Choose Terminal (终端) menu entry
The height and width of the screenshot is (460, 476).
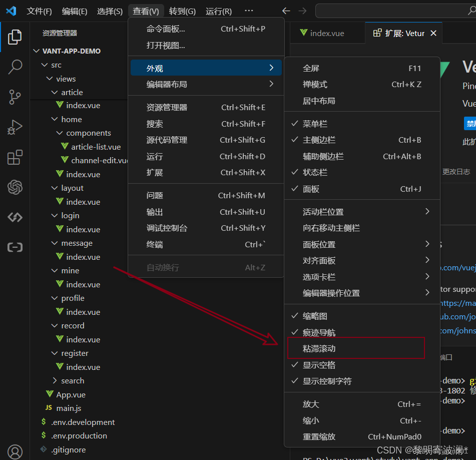tap(206, 244)
